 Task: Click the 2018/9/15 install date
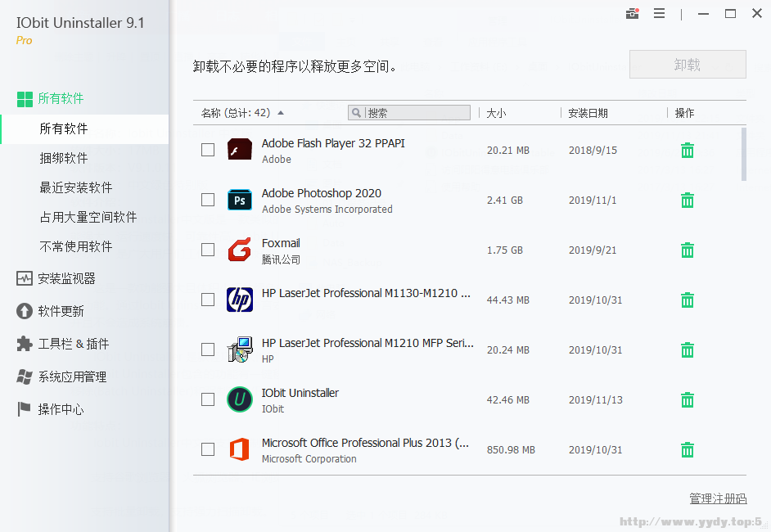593,151
